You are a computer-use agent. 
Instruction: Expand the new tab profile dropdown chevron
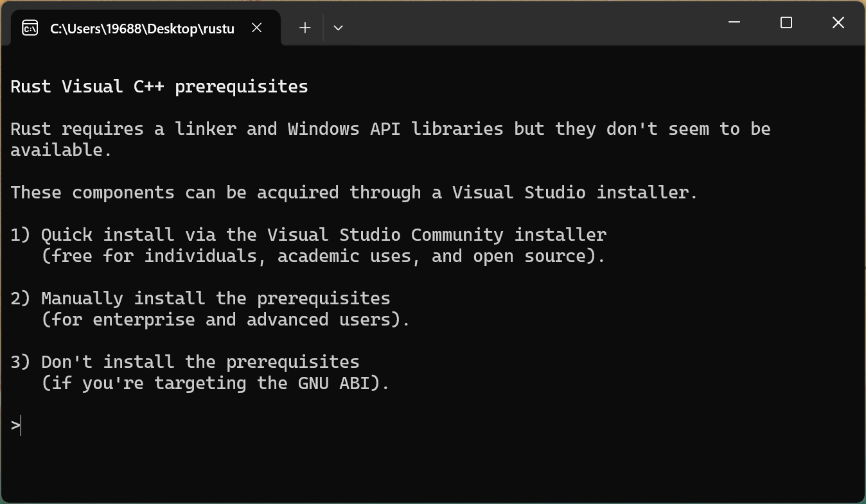coord(338,28)
